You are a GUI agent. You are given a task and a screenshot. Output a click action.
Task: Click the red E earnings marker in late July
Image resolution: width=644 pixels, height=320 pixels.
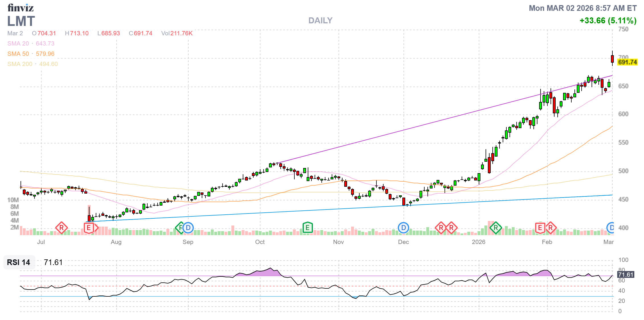point(89,228)
